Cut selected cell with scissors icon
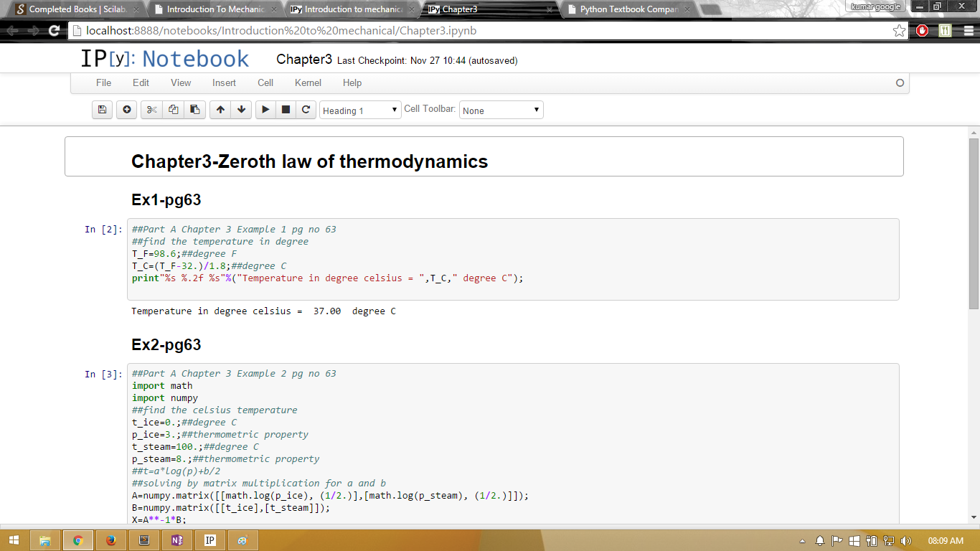The image size is (980, 551). (151, 110)
